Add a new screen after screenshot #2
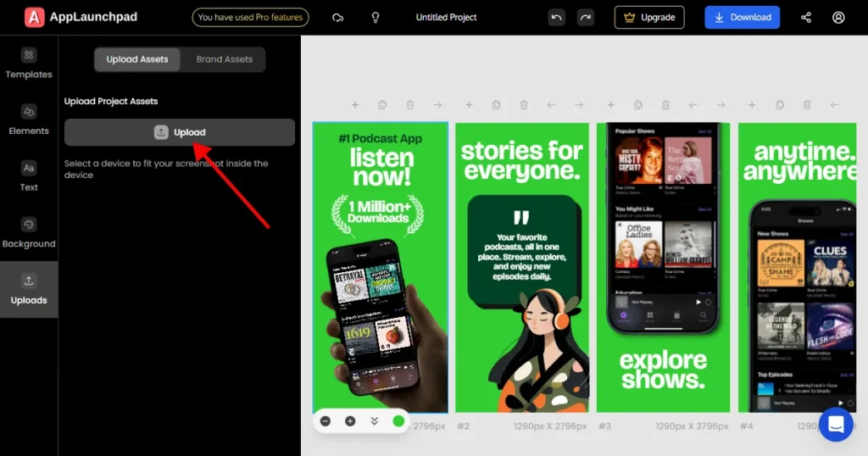 (x=469, y=104)
